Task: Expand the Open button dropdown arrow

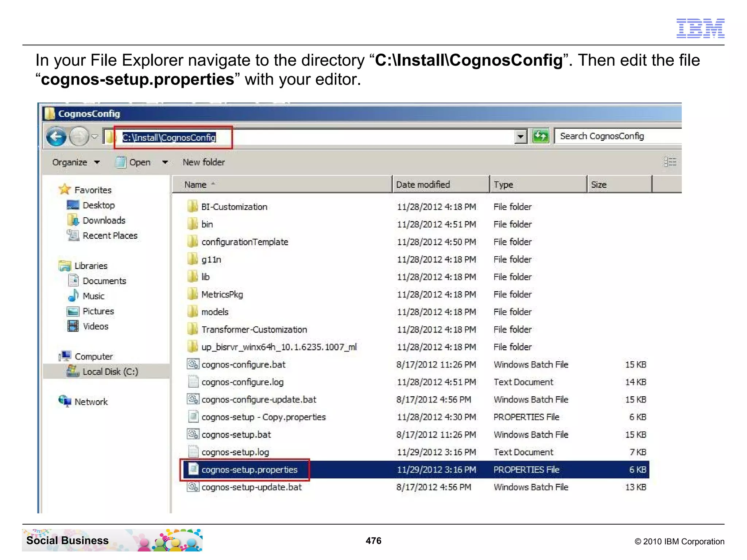Action: 165,162
